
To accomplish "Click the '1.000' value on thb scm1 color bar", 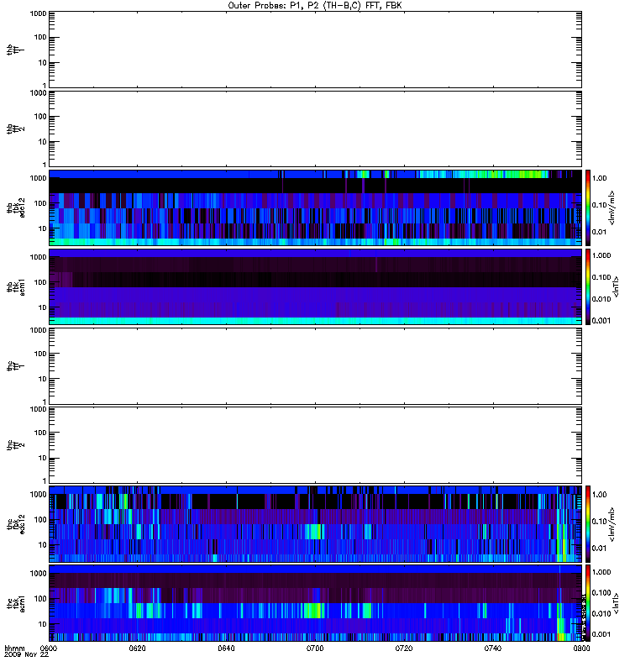I will [601, 255].
